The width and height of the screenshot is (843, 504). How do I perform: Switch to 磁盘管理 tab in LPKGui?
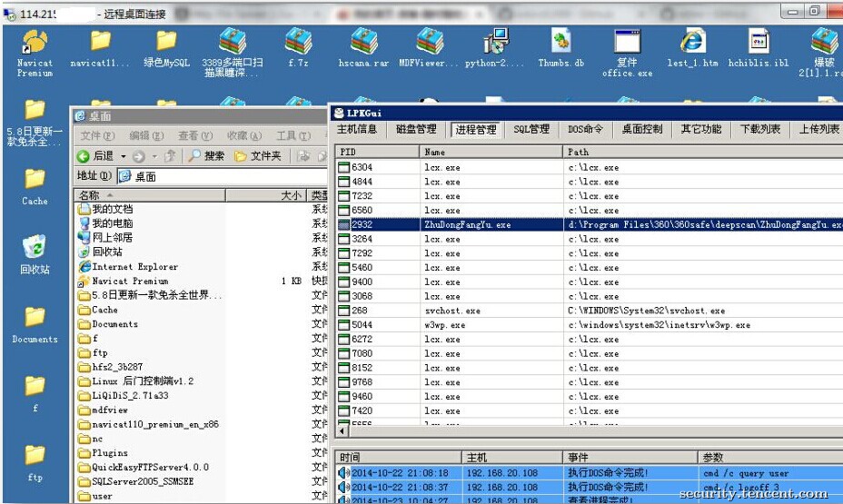[x=416, y=129]
